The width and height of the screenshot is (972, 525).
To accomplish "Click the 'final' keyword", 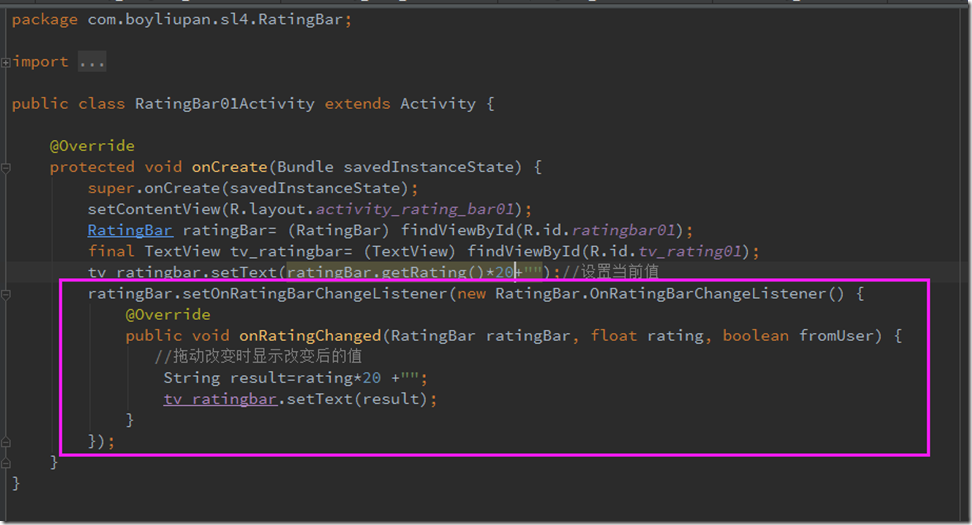I will 111,252.
